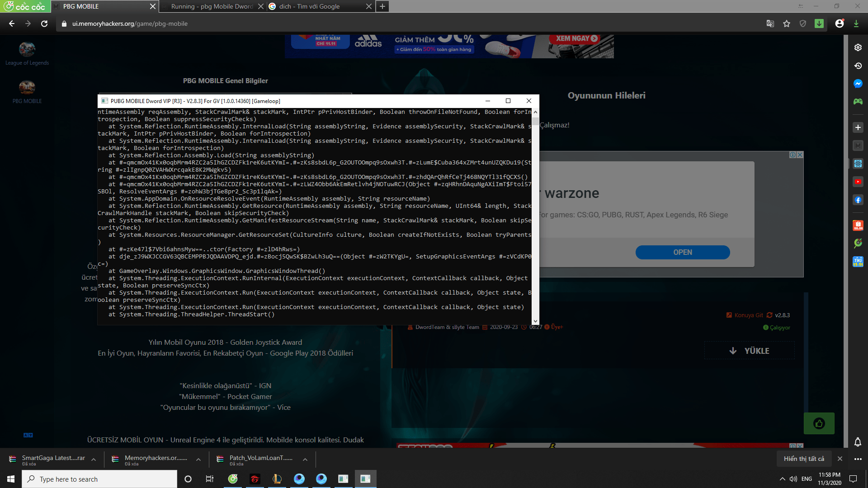The image size is (868, 488).
Task: Close the warzone advertisement
Action: tap(800, 155)
